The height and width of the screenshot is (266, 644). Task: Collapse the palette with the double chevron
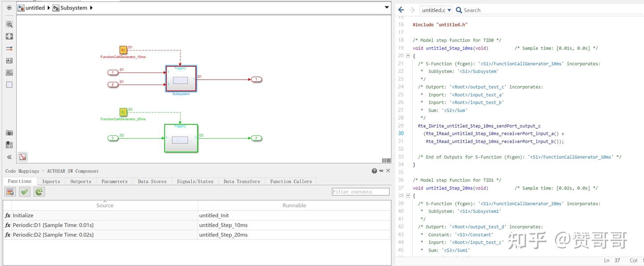click(9, 157)
